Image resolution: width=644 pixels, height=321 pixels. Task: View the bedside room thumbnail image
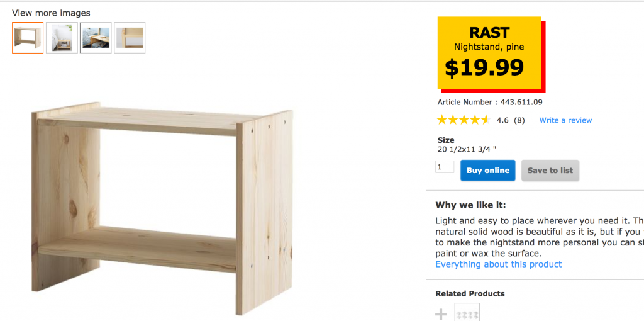click(x=62, y=38)
